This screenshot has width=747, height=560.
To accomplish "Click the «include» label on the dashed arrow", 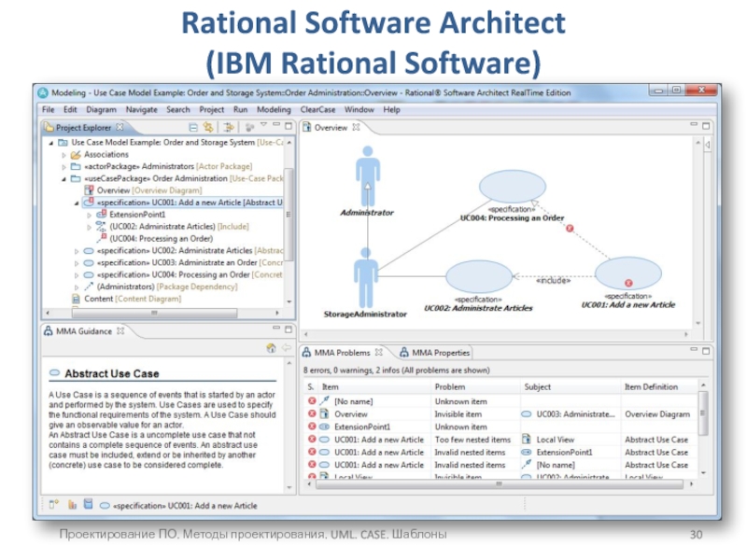I will (x=553, y=281).
